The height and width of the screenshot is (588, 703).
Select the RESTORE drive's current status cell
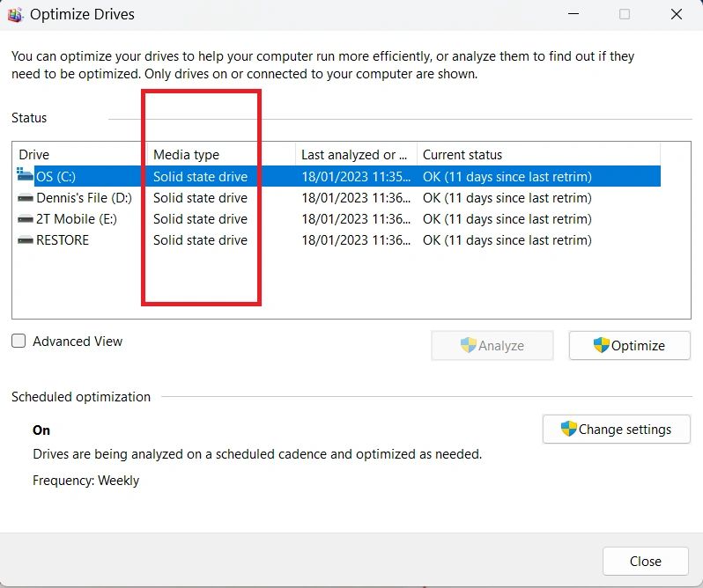pyautogui.click(x=507, y=240)
